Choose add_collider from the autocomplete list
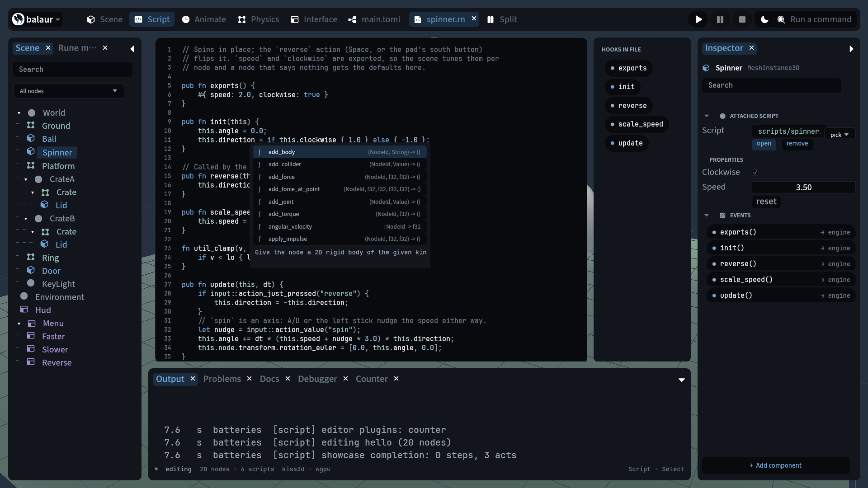 click(340, 164)
